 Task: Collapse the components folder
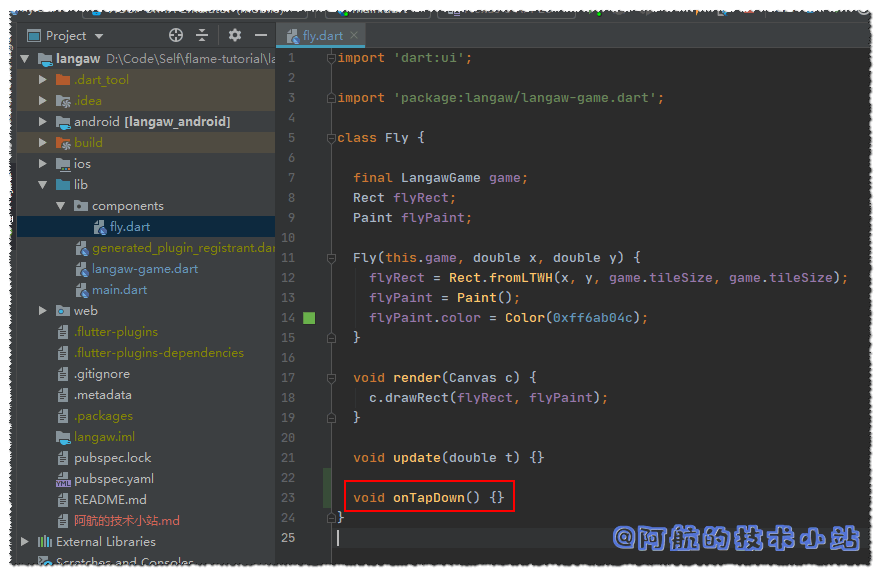61,206
